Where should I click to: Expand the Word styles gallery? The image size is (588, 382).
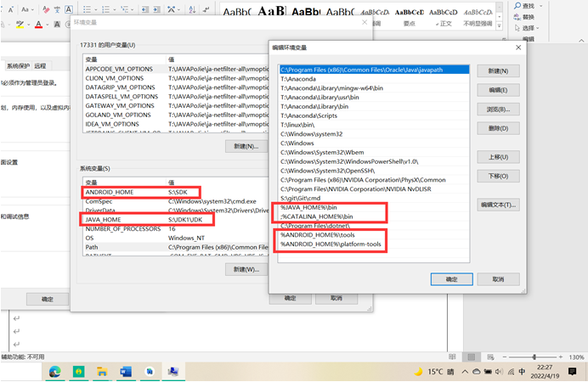499,25
